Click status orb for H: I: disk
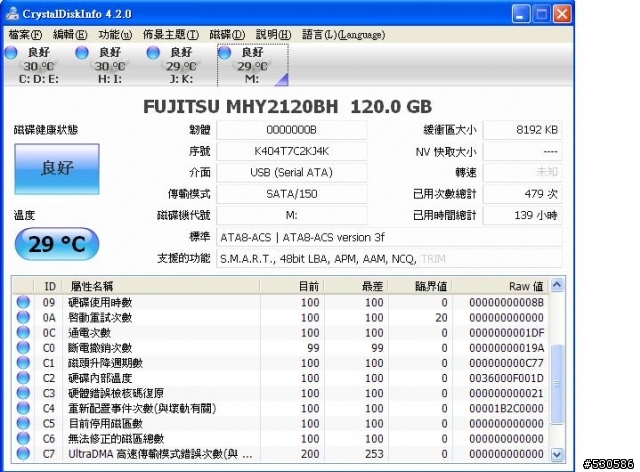 tap(82, 52)
